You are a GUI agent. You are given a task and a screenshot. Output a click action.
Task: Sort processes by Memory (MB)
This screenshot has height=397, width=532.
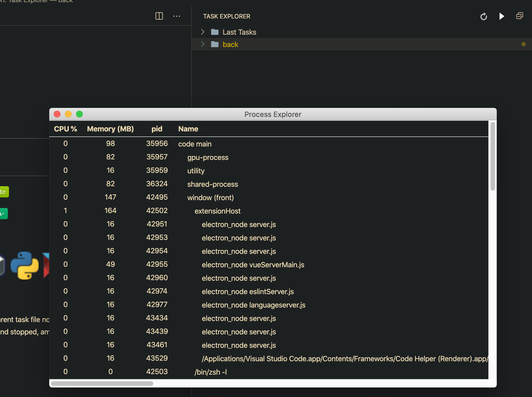(x=110, y=129)
